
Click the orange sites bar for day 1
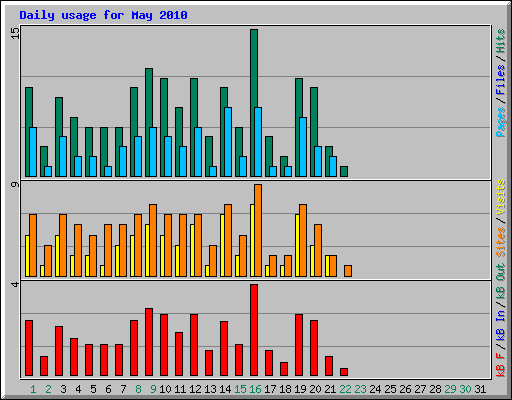(x=33, y=245)
